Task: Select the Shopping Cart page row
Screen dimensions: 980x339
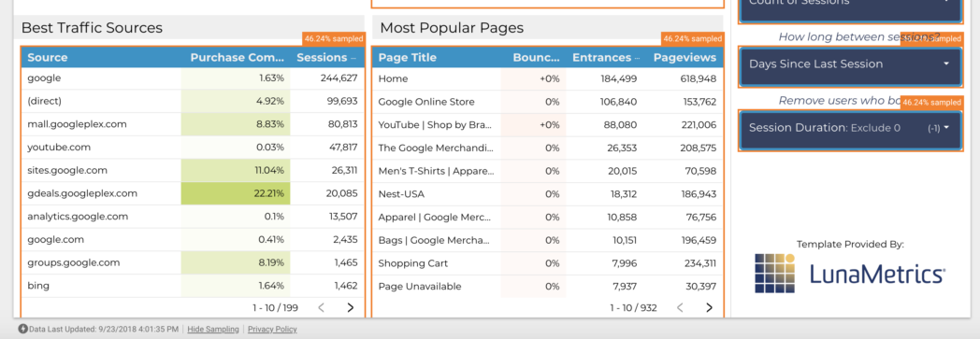Action: click(547, 263)
